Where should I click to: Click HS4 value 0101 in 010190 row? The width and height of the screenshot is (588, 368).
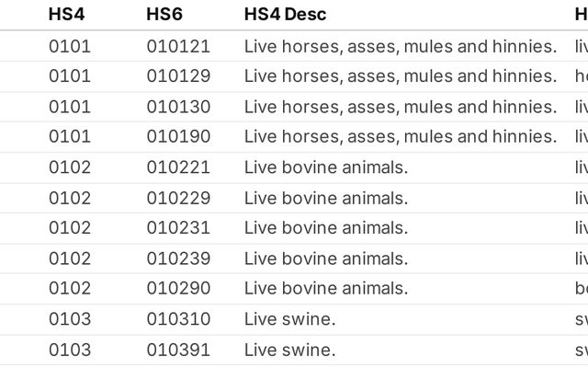click(x=70, y=136)
